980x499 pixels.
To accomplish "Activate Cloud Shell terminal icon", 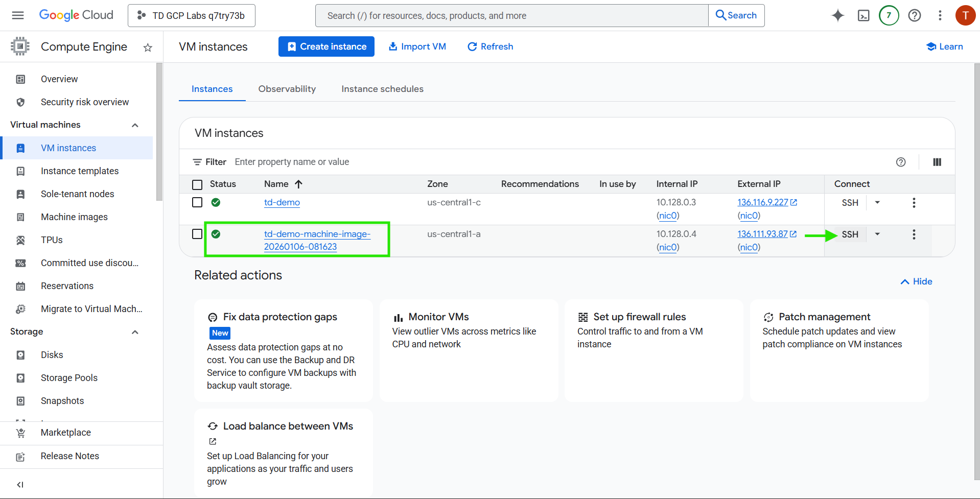I will pos(863,15).
